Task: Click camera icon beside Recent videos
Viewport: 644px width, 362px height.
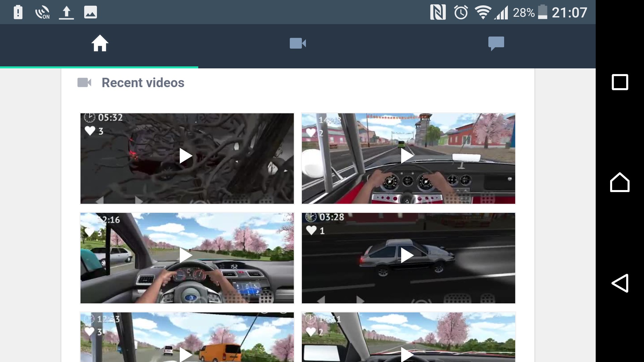Action: (84, 82)
